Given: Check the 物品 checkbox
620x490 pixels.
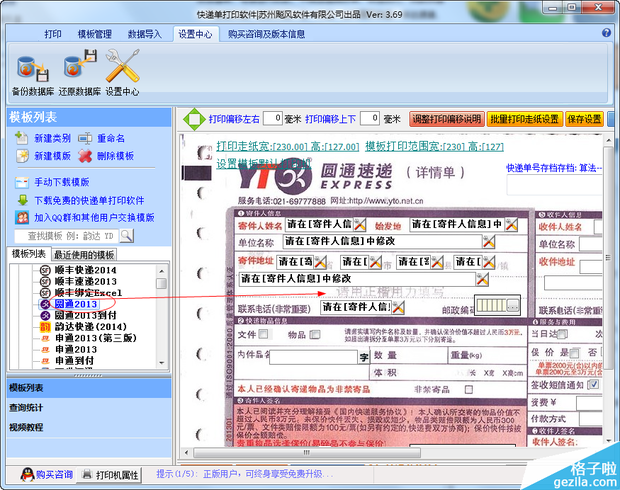Looking at the screenshot, I should [x=315, y=335].
